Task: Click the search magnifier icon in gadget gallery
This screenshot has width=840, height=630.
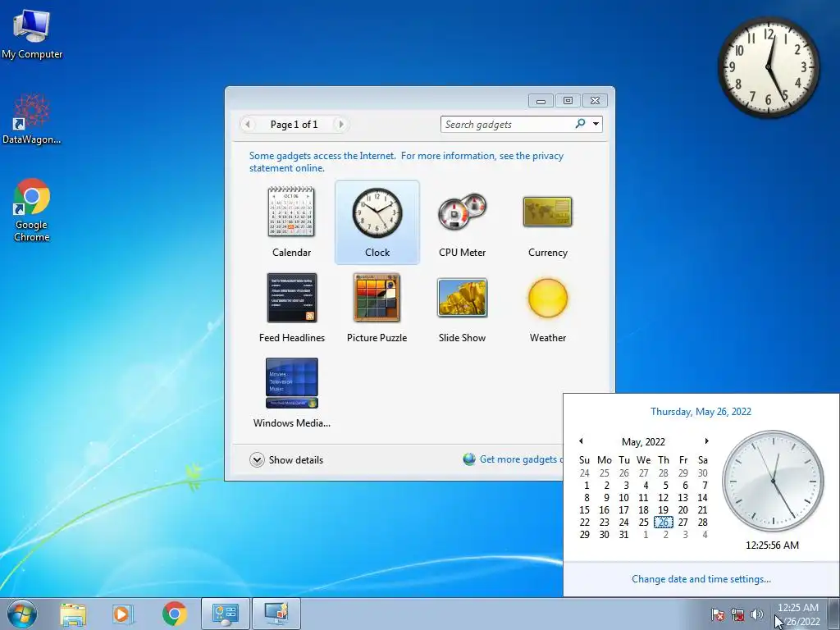Action: (580, 124)
